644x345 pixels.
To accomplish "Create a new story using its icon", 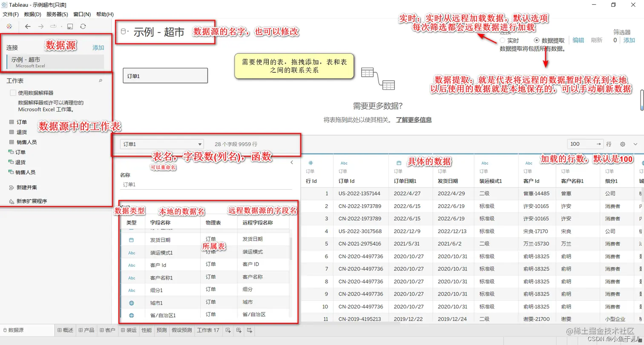I will coord(248,331).
